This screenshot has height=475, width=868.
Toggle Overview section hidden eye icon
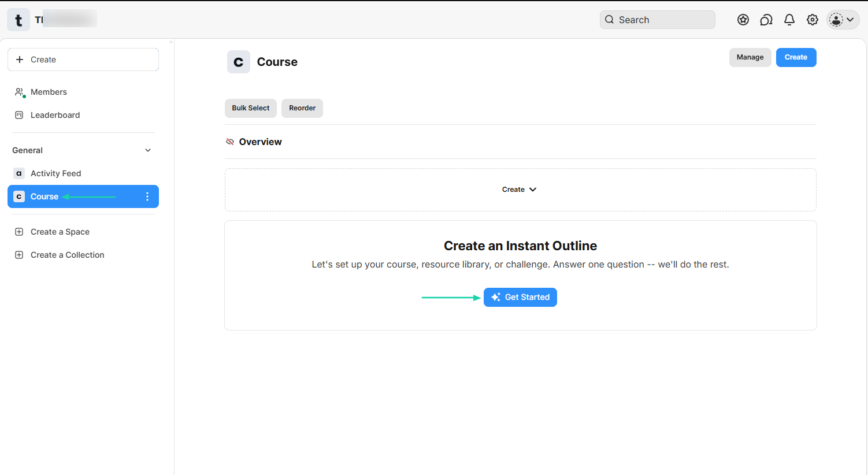(x=230, y=142)
